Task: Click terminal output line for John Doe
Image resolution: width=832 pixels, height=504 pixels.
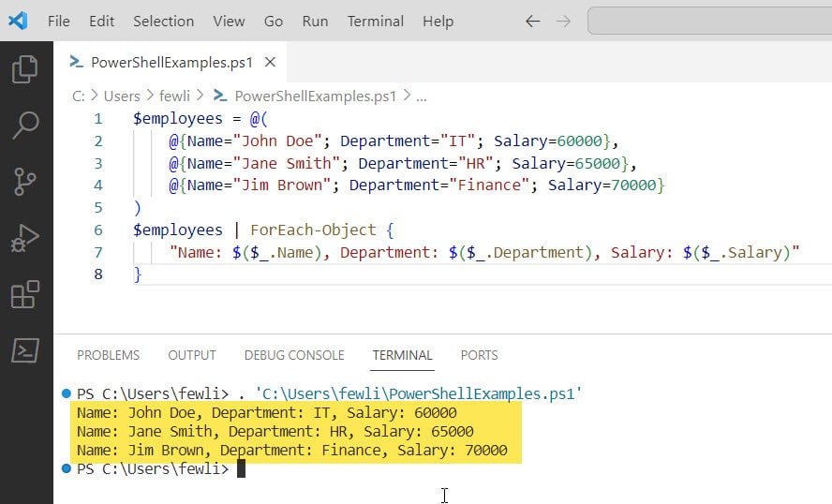Action: (x=267, y=412)
